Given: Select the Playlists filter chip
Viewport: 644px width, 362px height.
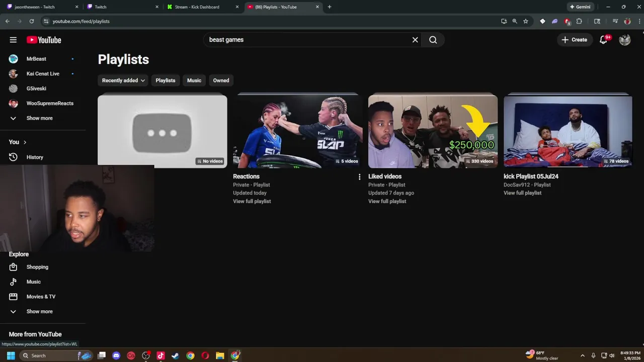Looking at the screenshot, I should coord(166,80).
